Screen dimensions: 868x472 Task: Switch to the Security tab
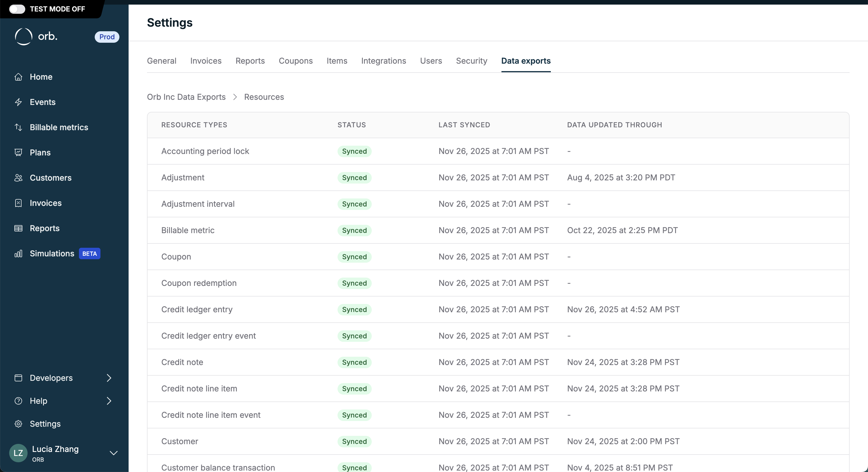point(471,61)
